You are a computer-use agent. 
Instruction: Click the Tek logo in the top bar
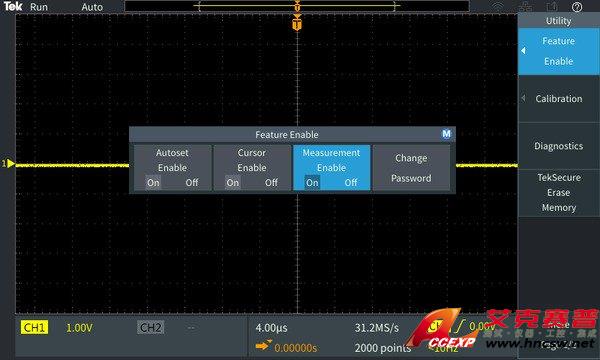pyautogui.click(x=13, y=6)
